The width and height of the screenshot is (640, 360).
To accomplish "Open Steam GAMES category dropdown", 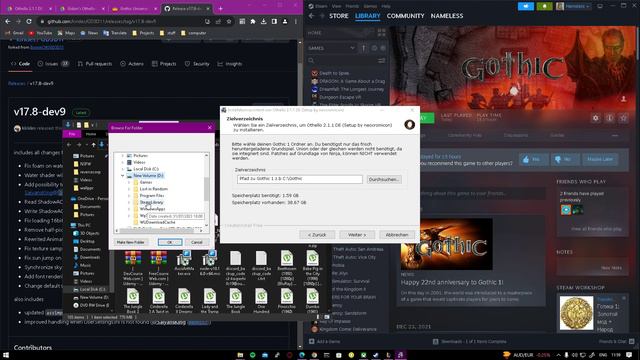I will (331, 48).
